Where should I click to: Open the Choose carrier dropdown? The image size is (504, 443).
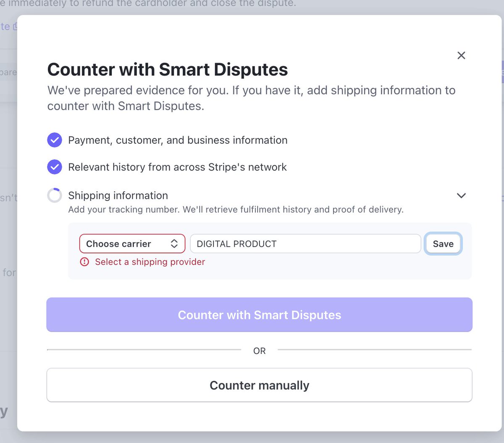(x=132, y=244)
